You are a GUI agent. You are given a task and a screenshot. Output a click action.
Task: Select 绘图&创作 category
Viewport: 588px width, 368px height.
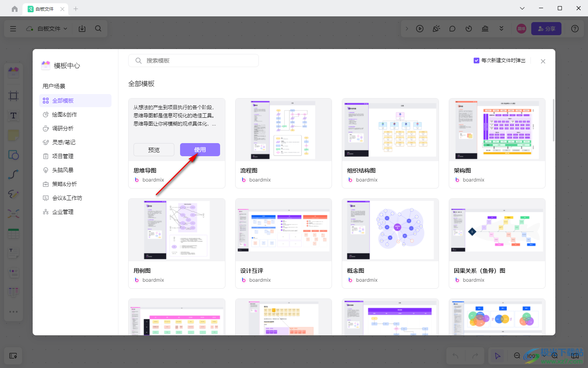coord(75,114)
